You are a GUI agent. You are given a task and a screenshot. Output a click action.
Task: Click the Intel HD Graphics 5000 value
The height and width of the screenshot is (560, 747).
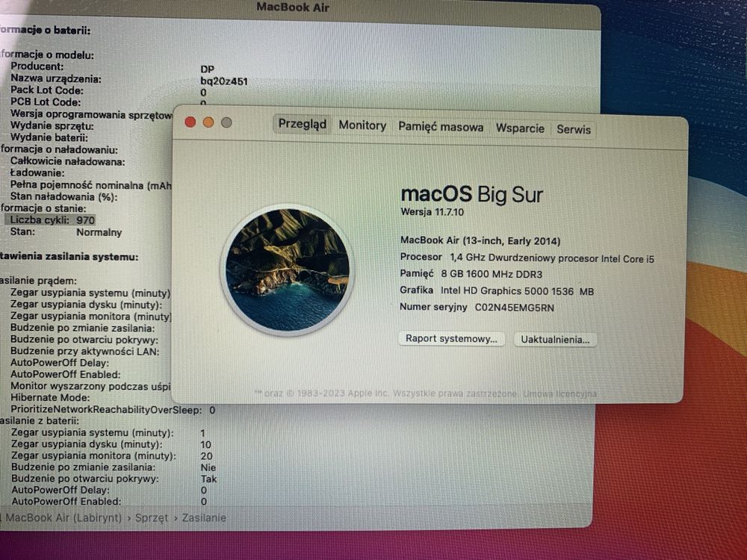(x=518, y=291)
